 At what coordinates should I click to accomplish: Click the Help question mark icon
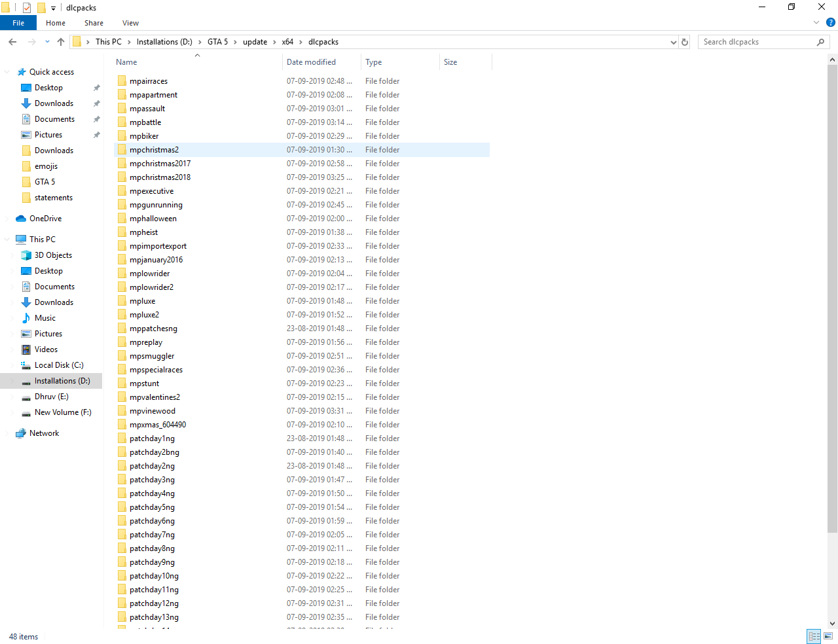pyautogui.click(x=831, y=22)
